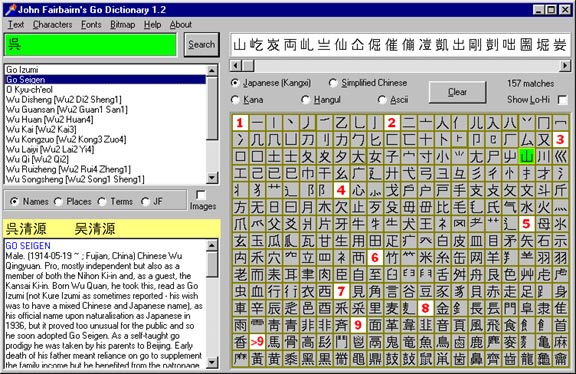
Task: Choose the 雨 rain radical
Action: click(240, 325)
